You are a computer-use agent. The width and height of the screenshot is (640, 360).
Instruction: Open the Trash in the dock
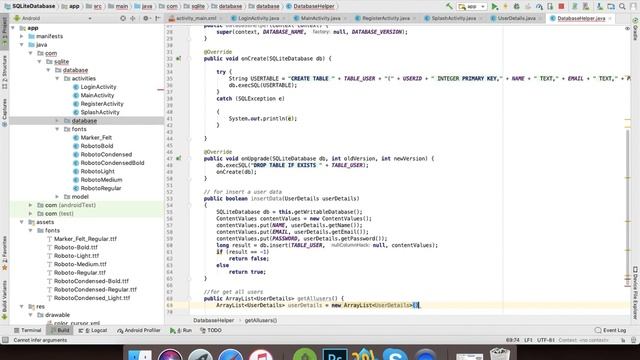pos(500,354)
